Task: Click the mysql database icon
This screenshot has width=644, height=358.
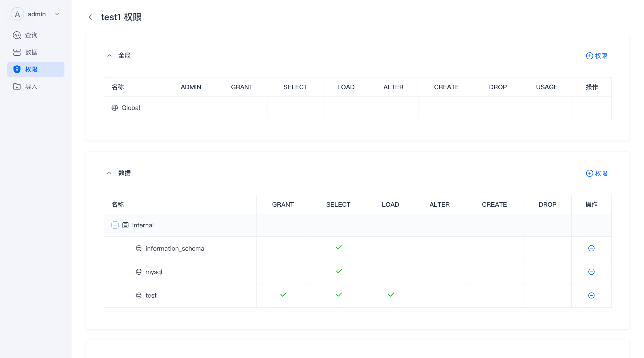Action: (x=139, y=272)
